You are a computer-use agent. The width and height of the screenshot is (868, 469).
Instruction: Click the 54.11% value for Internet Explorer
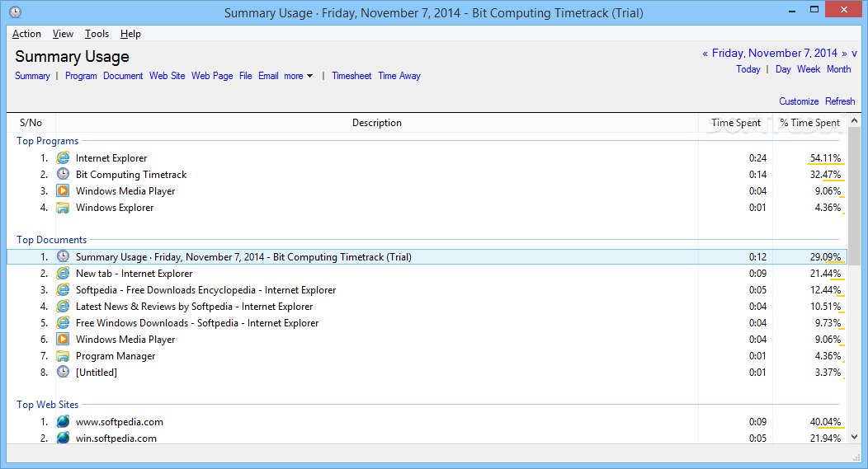point(825,158)
